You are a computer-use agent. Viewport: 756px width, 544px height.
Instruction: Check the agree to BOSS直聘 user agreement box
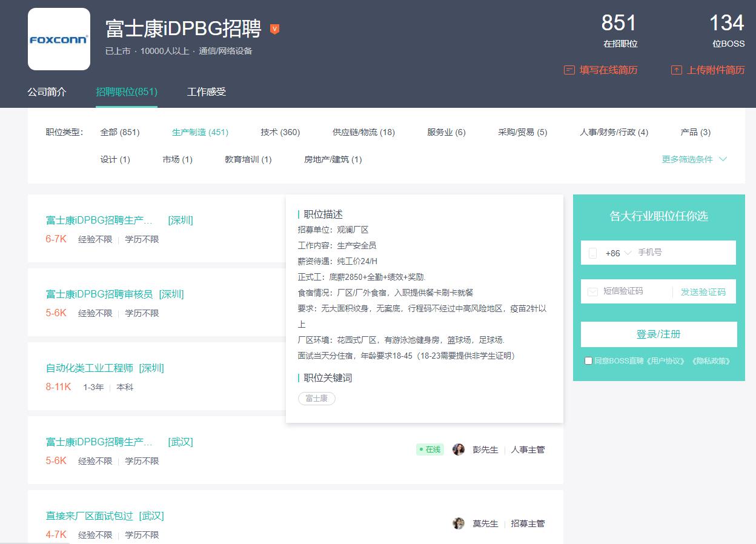click(x=588, y=361)
